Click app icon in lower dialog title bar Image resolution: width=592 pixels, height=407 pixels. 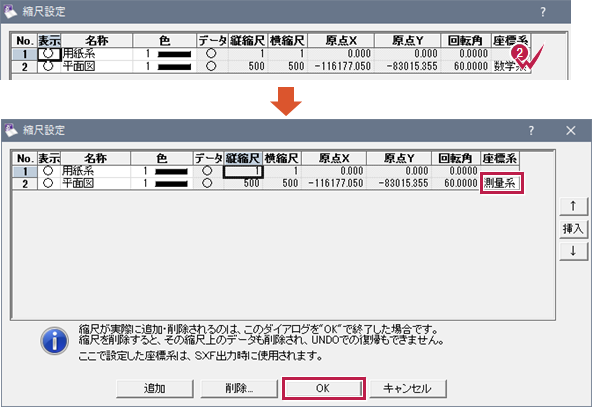(11, 130)
